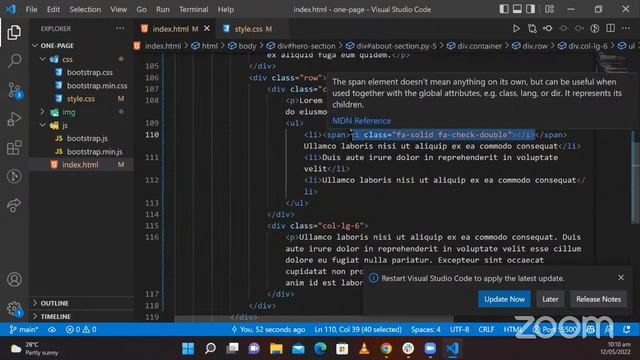Viewport: 640px width, 360px height.
Task: Open style.css in the explorer tree
Action: [80, 99]
